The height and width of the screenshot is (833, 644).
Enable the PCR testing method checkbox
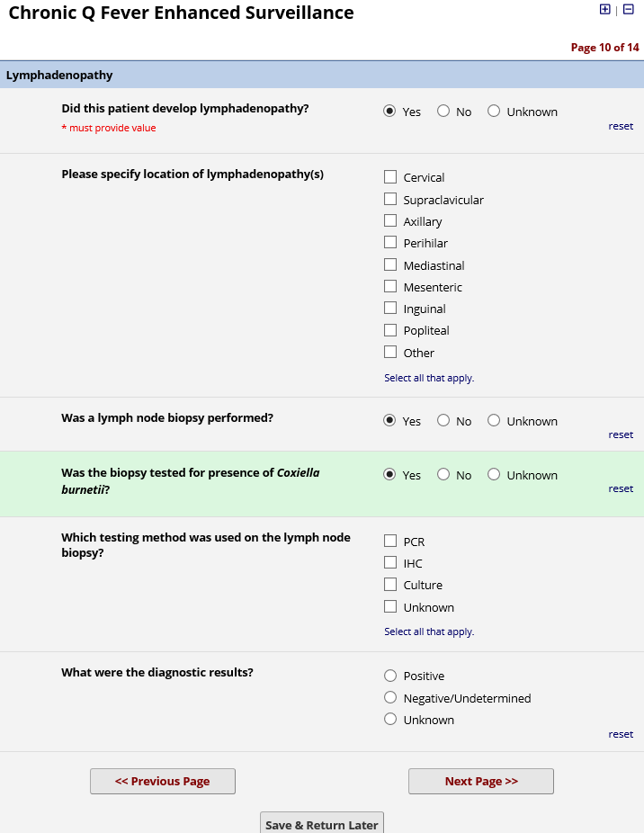point(390,541)
